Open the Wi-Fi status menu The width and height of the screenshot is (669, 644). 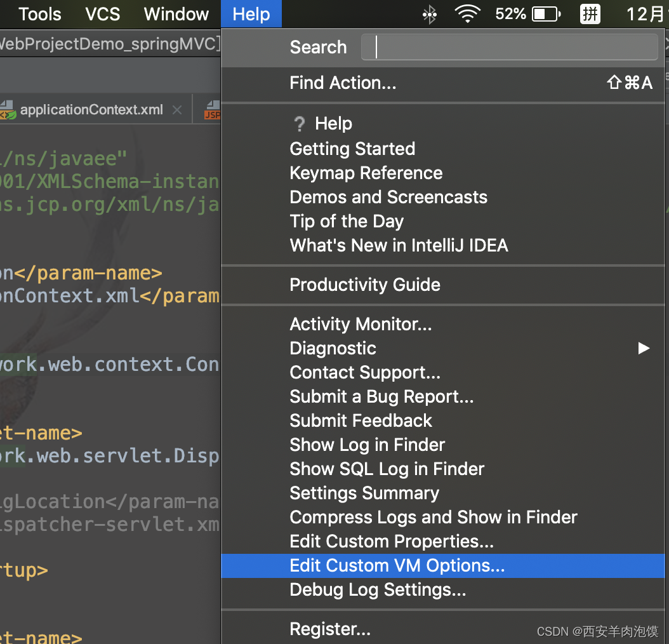468,14
